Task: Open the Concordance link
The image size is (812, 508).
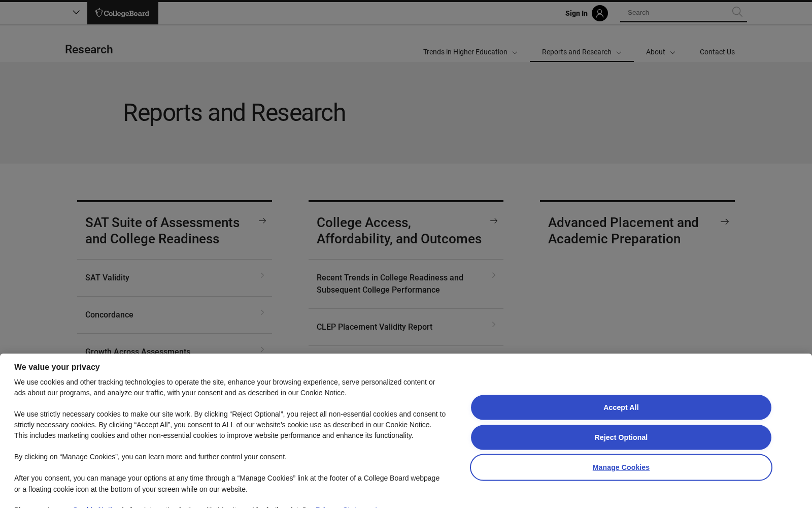Action: 109,315
